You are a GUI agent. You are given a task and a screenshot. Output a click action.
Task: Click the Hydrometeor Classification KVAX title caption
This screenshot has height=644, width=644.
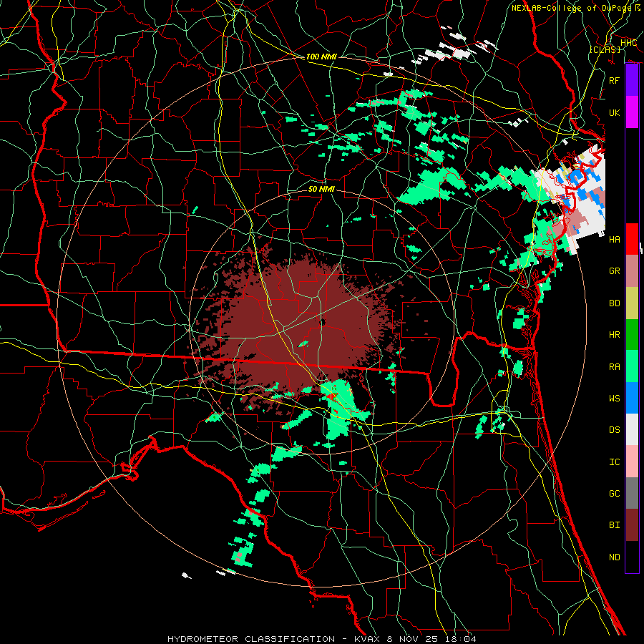(x=321, y=639)
